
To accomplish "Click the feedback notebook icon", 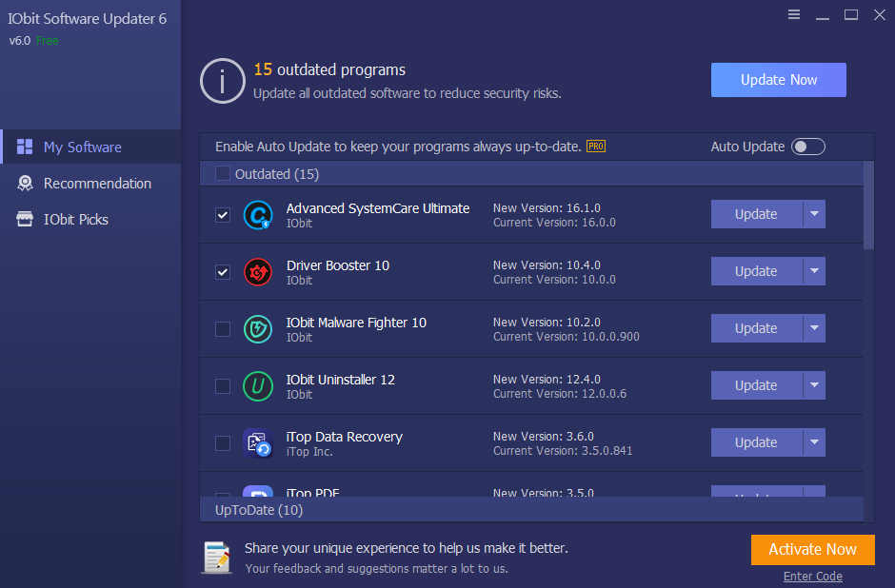I will tap(216, 559).
